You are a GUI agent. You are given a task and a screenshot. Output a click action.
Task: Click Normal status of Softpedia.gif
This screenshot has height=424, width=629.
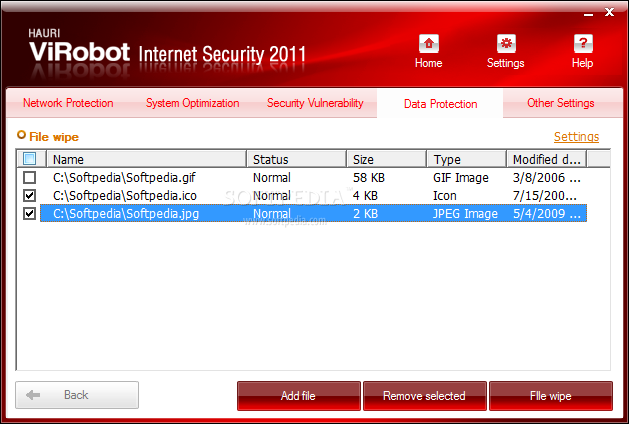click(272, 177)
